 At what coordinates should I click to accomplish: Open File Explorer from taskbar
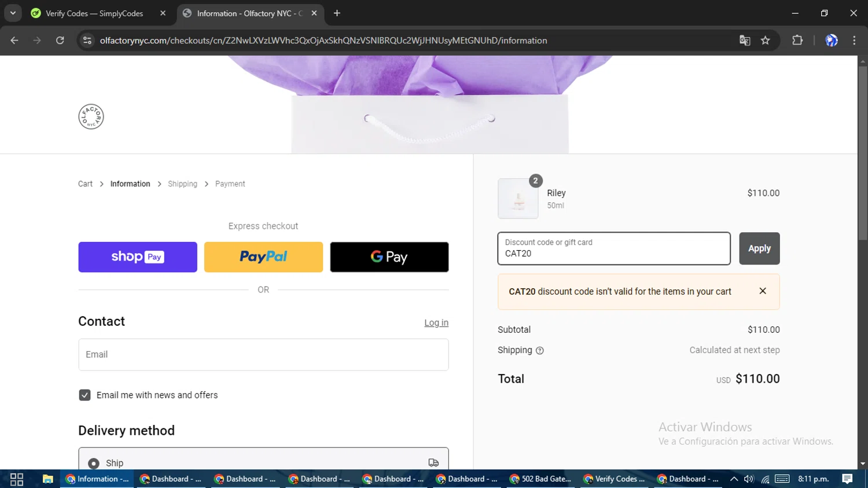47,479
